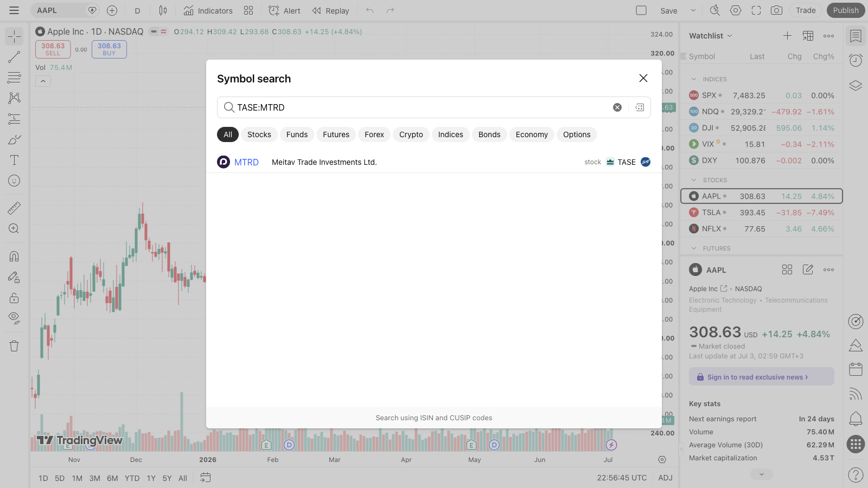Select the trend line drawing tool

click(x=14, y=57)
